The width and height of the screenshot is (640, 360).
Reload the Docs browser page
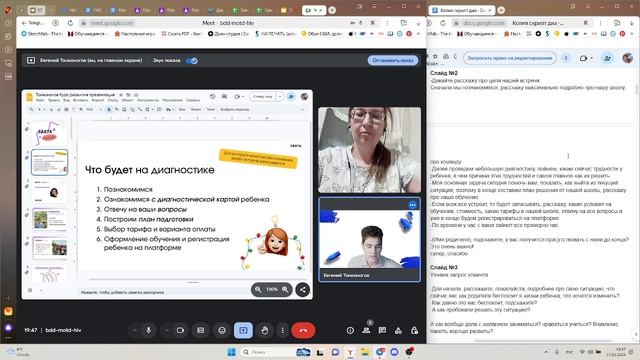click(443, 23)
